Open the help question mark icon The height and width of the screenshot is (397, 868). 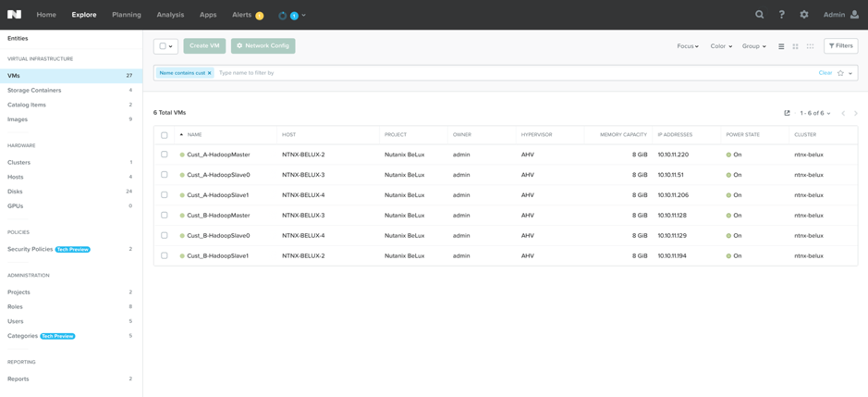click(782, 15)
